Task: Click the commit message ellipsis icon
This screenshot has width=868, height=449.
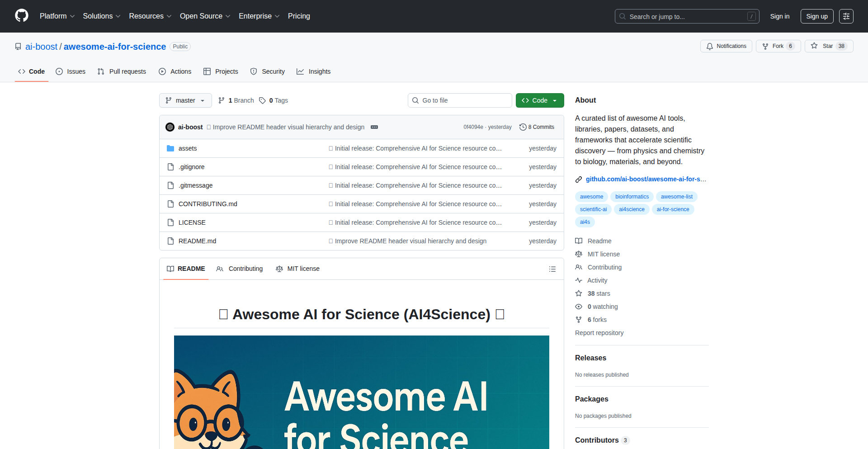Action: coord(374,127)
